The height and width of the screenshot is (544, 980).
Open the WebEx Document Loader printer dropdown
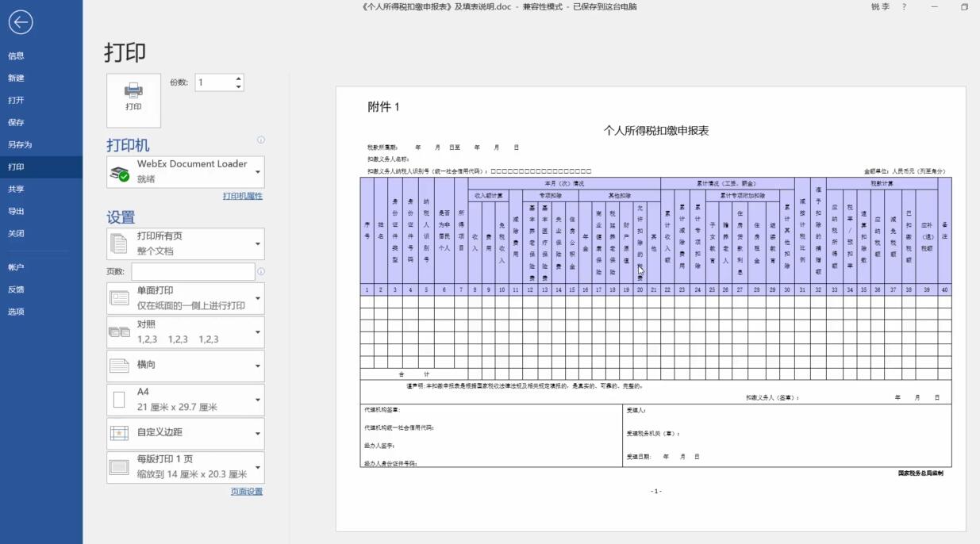[186, 171]
